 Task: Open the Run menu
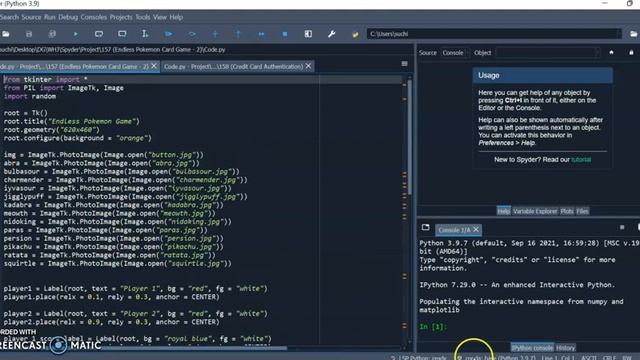[x=49, y=17]
